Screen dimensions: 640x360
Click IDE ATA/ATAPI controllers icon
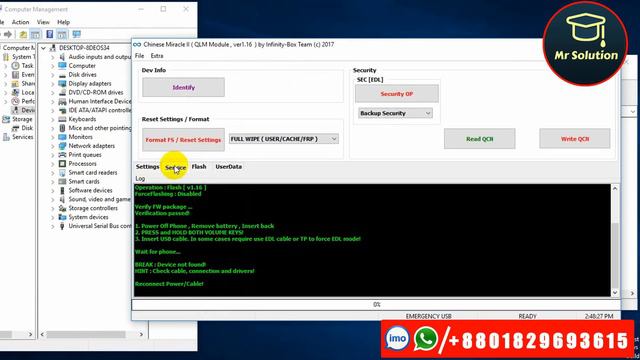tap(62, 110)
